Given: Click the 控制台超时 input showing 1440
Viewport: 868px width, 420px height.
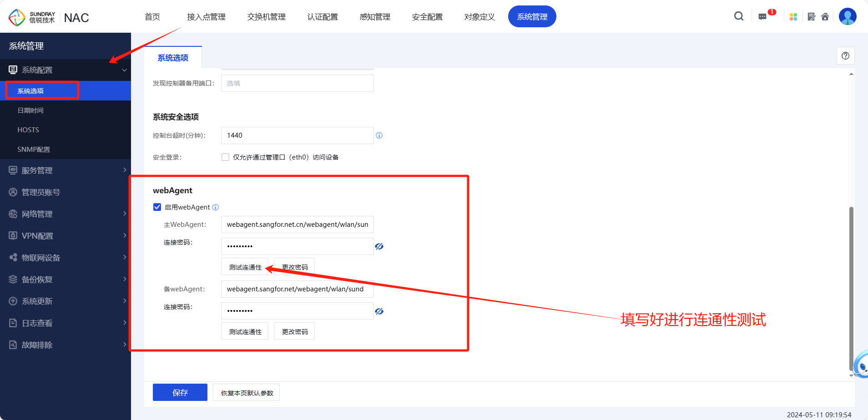Looking at the screenshot, I should point(298,135).
